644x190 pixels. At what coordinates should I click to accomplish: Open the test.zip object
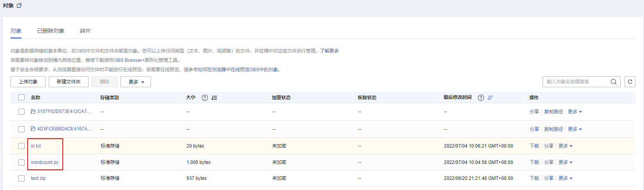[x=38, y=178]
